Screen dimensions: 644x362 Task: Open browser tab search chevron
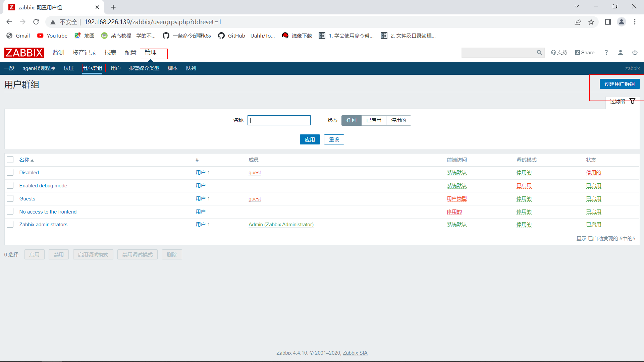pos(577,6)
